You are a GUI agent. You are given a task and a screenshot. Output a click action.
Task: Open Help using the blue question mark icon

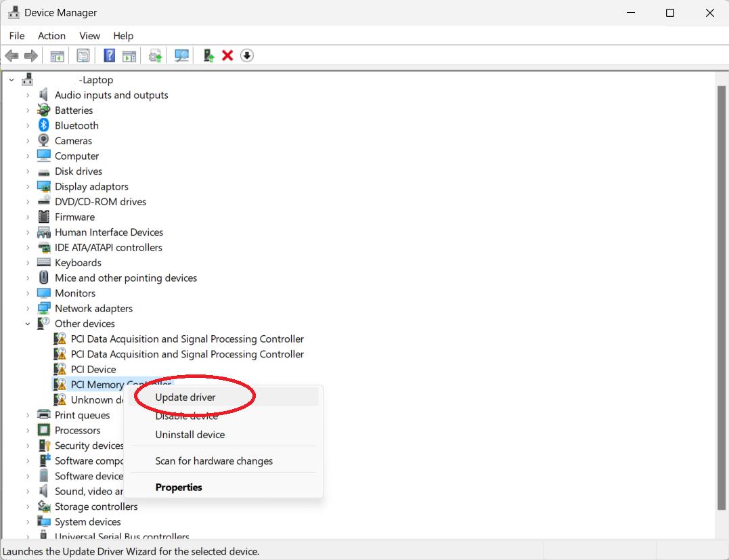(109, 55)
